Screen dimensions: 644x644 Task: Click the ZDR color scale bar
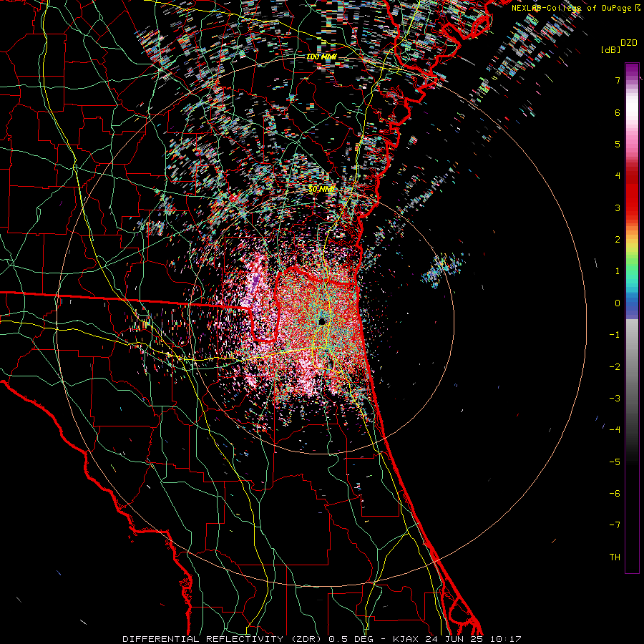632,318
